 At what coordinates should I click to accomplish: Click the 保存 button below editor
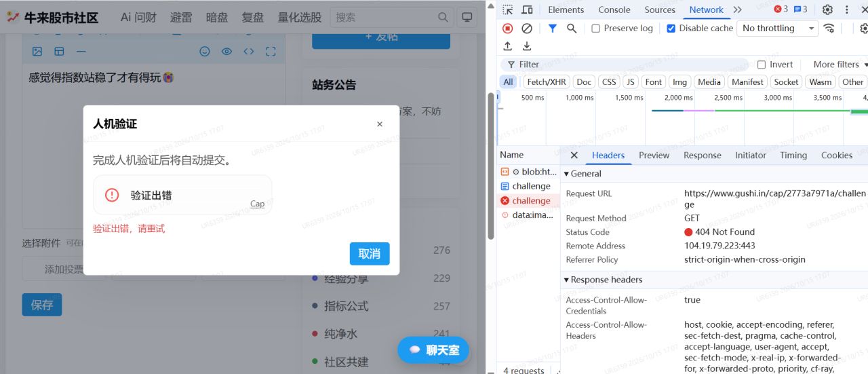[x=41, y=305]
